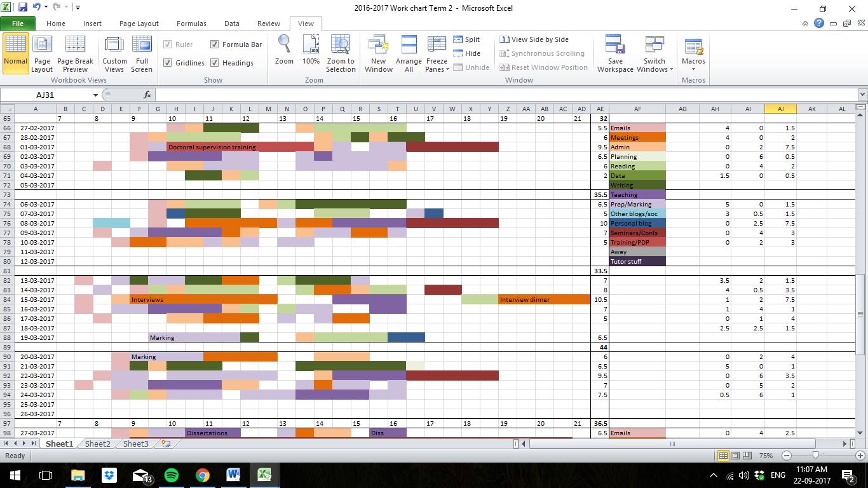
Task: Toggle the Headings checkbox
Action: click(x=215, y=63)
